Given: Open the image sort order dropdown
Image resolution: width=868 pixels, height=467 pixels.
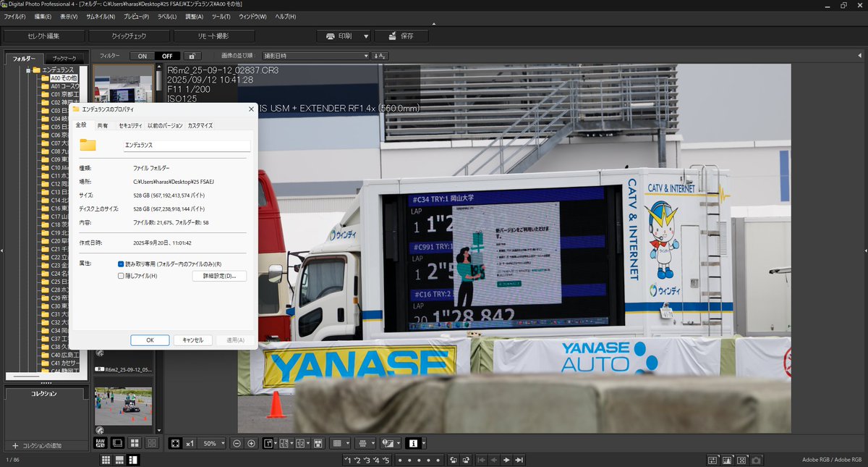Looking at the screenshot, I should click(315, 56).
